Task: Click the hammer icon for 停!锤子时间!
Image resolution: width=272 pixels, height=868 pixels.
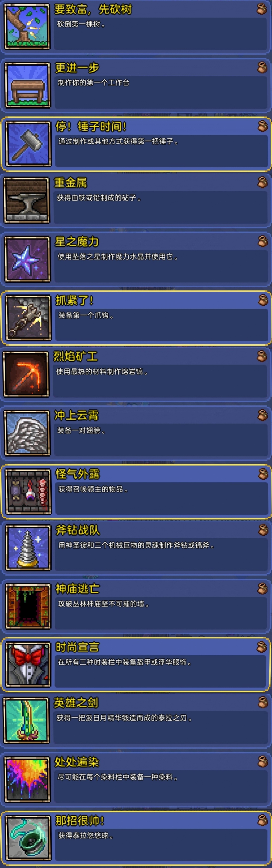Action: coord(28,144)
